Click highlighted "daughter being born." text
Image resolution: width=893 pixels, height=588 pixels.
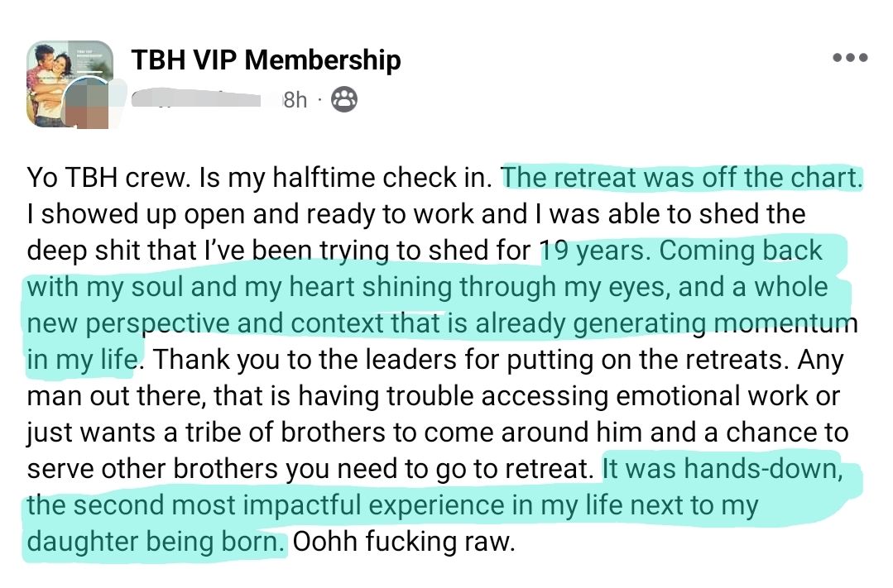tap(156, 542)
